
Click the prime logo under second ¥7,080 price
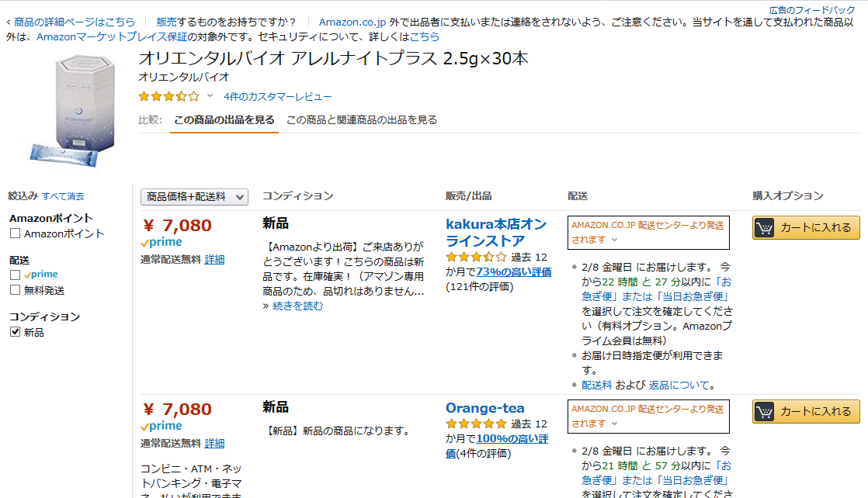tap(161, 427)
